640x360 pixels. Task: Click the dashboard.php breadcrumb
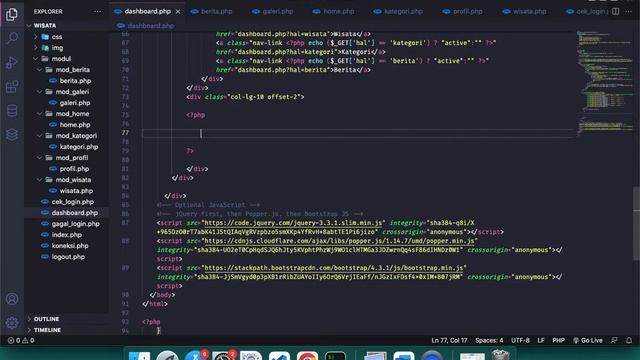(x=146, y=26)
